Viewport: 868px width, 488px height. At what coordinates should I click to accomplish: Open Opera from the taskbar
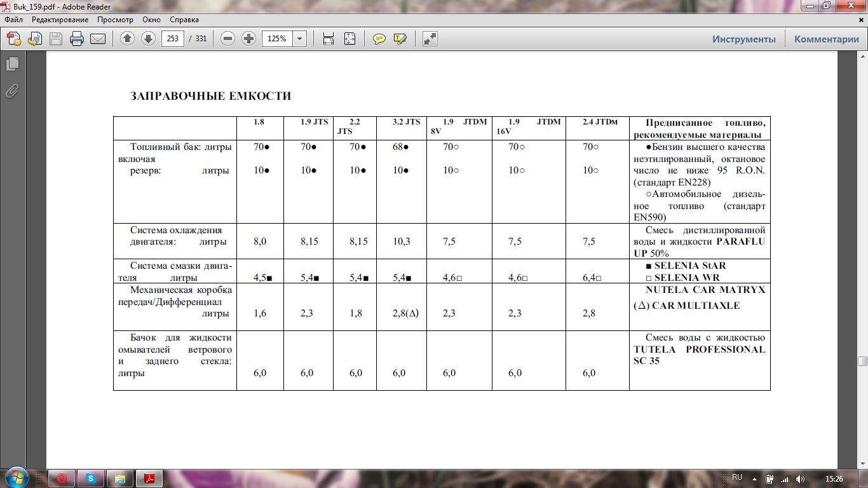tap(62, 478)
